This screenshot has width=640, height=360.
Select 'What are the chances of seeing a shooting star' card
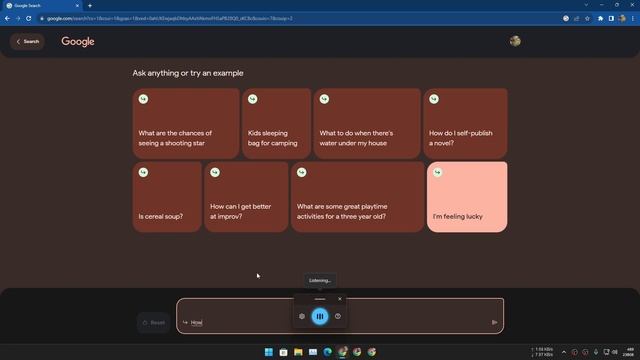pos(186,123)
